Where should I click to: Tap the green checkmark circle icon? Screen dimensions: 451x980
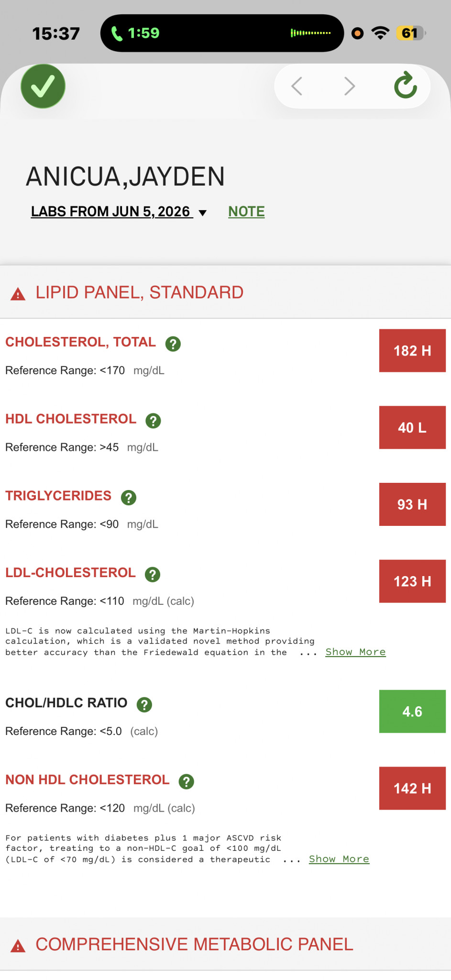43,86
